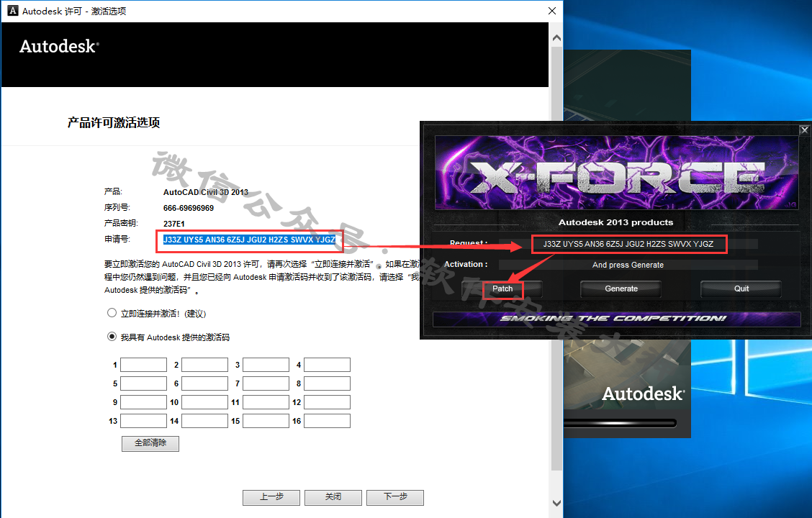Close the X-Force keygen window
The width and height of the screenshot is (812, 518).
[804, 130]
